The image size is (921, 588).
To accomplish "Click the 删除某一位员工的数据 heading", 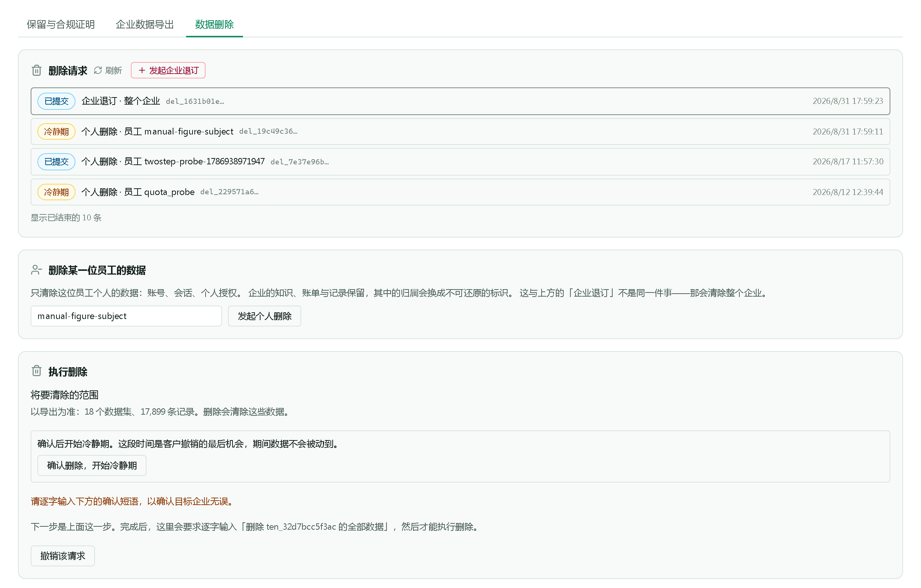I will pyautogui.click(x=97, y=270).
